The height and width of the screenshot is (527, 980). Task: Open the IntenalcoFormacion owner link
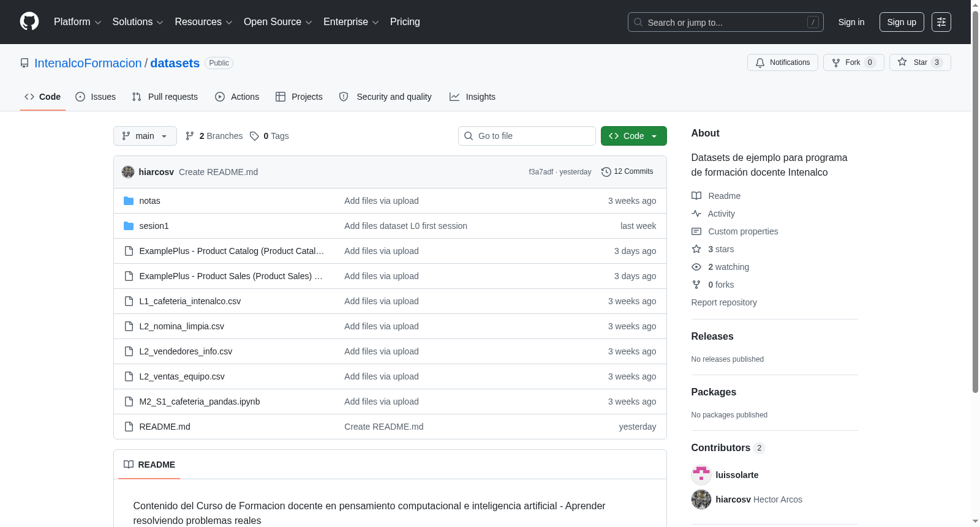tap(88, 63)
